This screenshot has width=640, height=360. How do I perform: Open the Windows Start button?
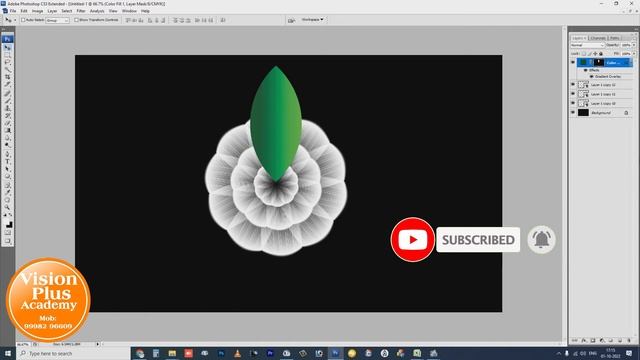[8, 353]
